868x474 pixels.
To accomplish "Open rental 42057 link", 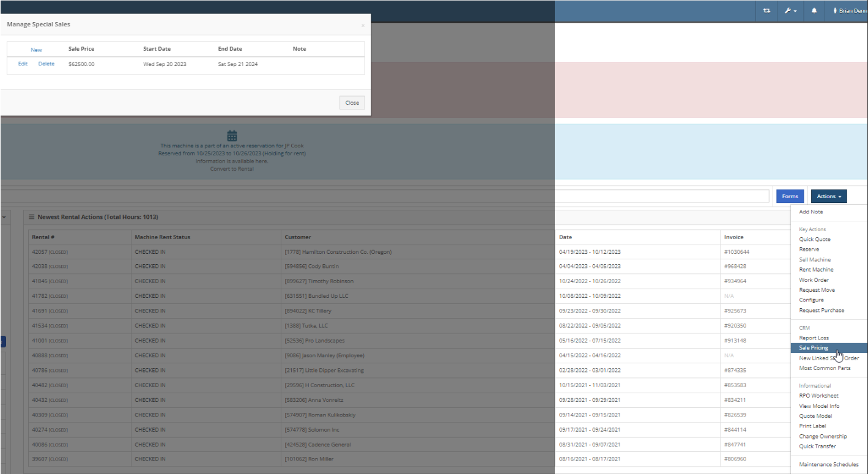I will 39,252.
